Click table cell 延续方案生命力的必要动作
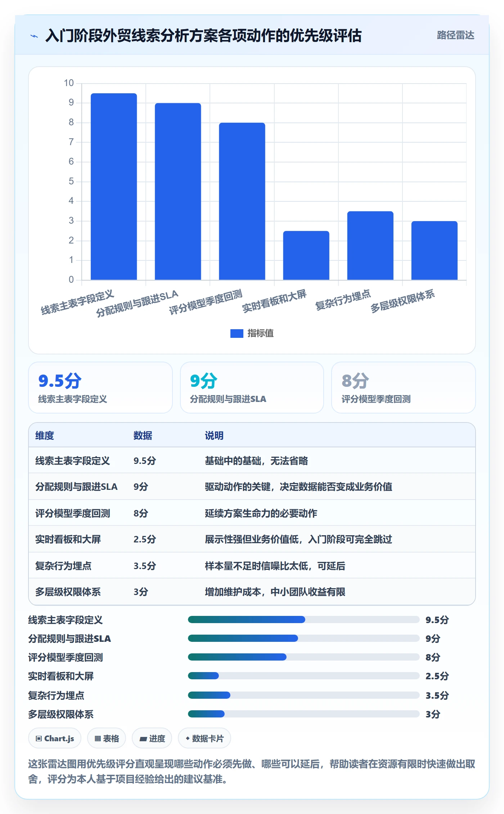The image size is (504, 814). point(261,513)
